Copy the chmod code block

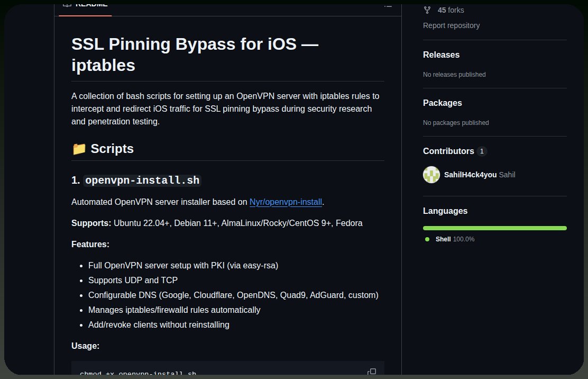click(x=372, y=372)
